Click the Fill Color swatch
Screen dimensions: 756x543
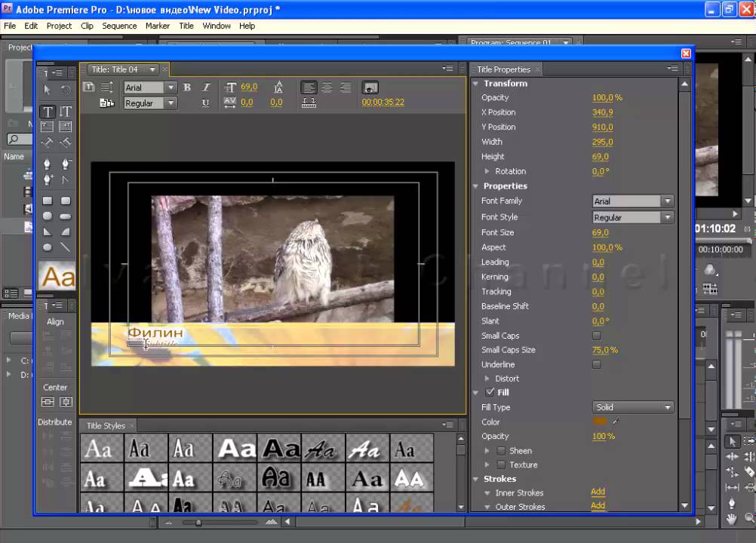(x=600, y=422)
